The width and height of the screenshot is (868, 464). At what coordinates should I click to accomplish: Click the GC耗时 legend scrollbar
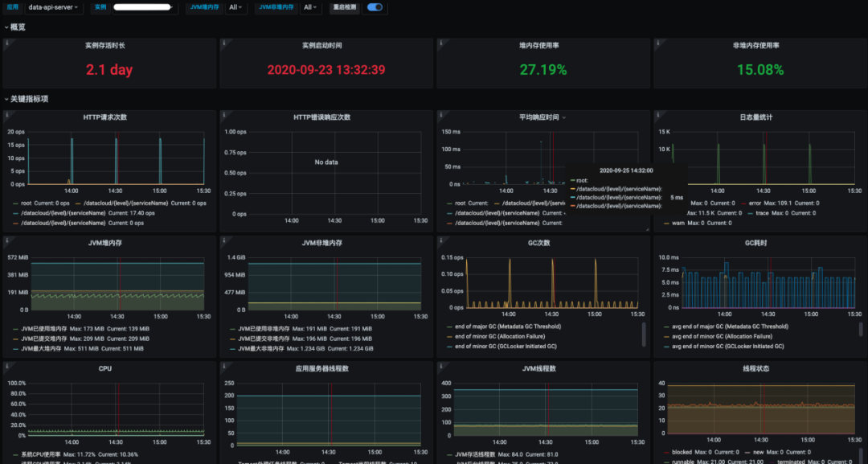point(860,330)
